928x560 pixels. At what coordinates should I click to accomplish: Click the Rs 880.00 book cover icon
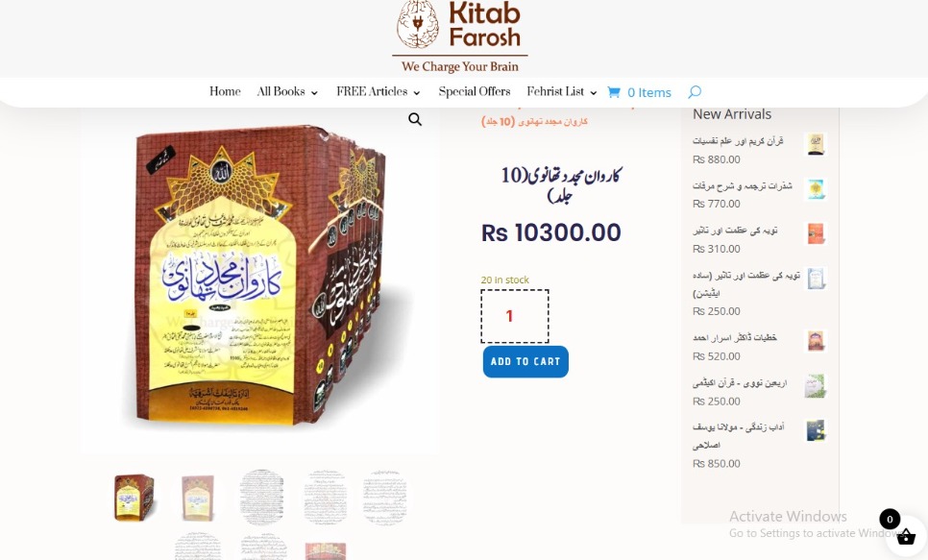click(x=817, y=144)
